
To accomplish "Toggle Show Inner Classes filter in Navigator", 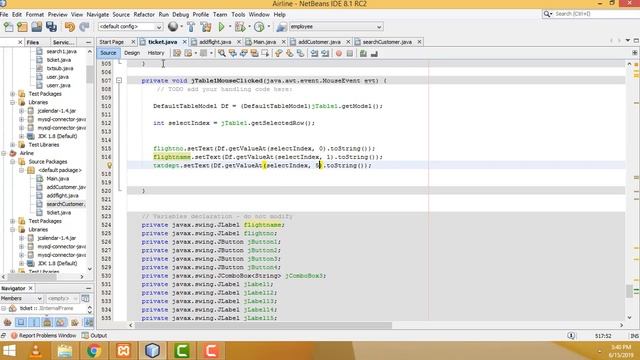I will point(61,322).
